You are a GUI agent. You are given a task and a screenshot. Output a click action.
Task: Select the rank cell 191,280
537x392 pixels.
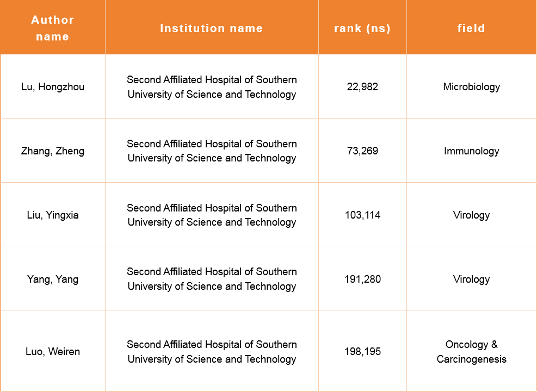pos(362,279)
